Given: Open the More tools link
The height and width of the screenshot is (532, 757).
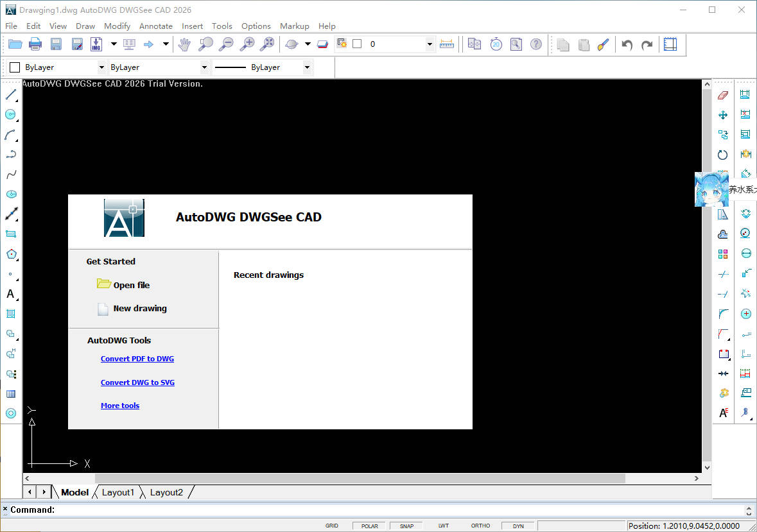Looking at the screenshot, I should click(119, 406).
